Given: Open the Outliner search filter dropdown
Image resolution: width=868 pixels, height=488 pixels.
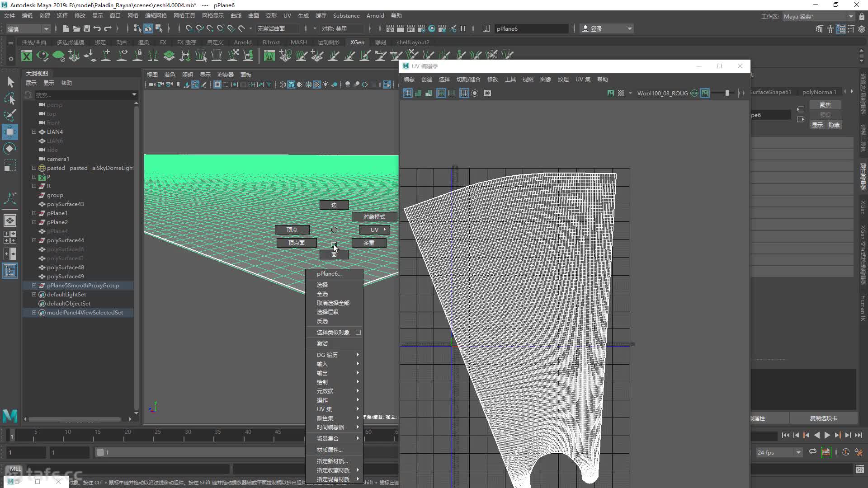Looking at the screenshot, I should point(134,94).
